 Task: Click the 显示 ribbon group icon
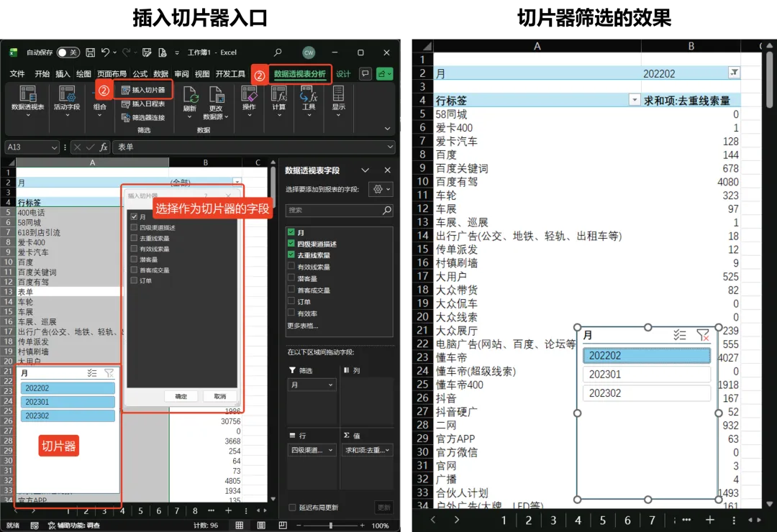click(x=338, y=93)
